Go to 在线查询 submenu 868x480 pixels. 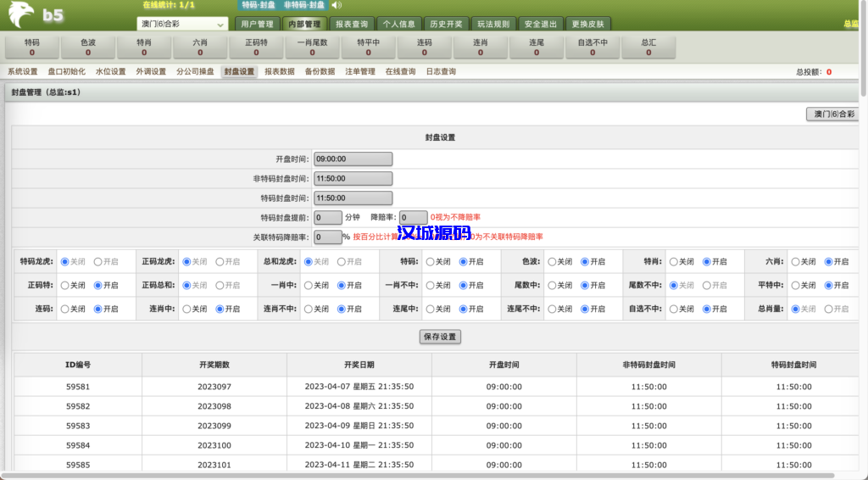(x=400, y=71)
